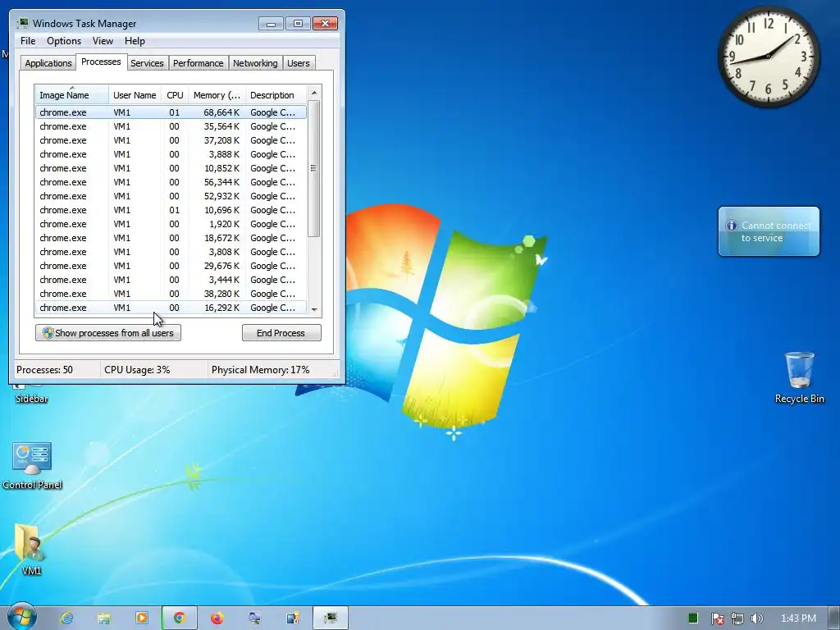Click the CPU Usage: 3% status text
Viewport: 840px width, 630px height.
coord(137,370)
